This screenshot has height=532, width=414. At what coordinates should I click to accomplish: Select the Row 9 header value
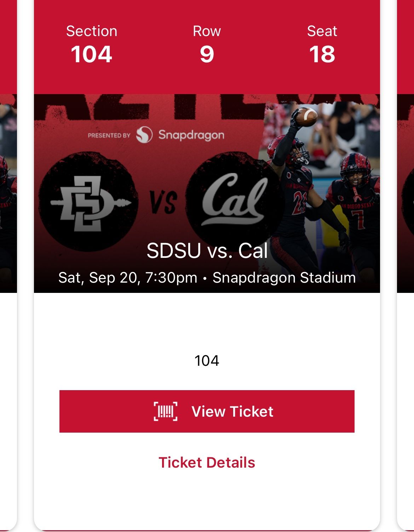[207, 54]
